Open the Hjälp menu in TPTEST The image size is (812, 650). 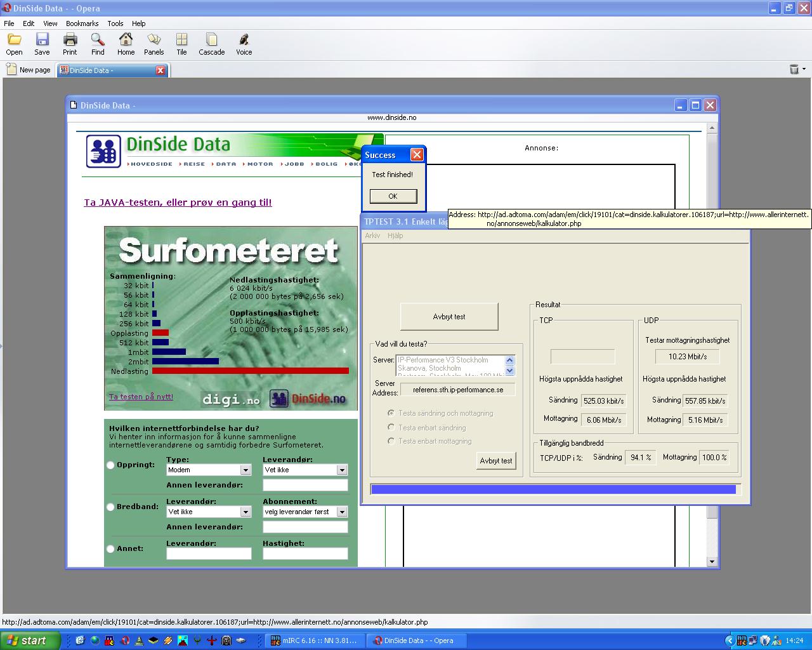pyautogui.click(x=395, y=235)
